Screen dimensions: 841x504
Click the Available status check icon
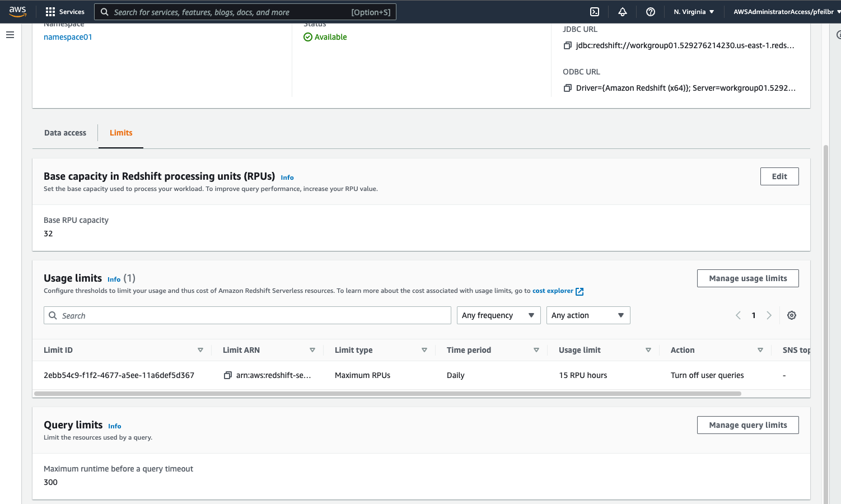(308, 37)
